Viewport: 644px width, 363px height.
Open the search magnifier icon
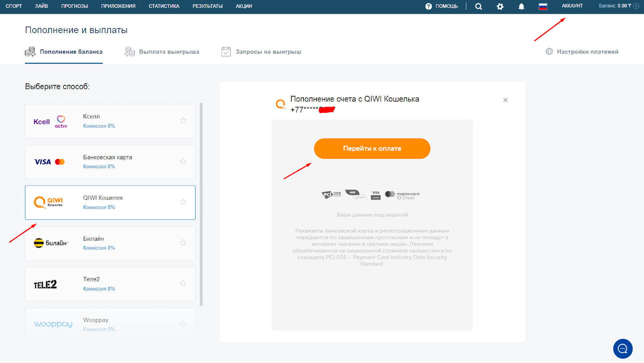coord(479,6)
